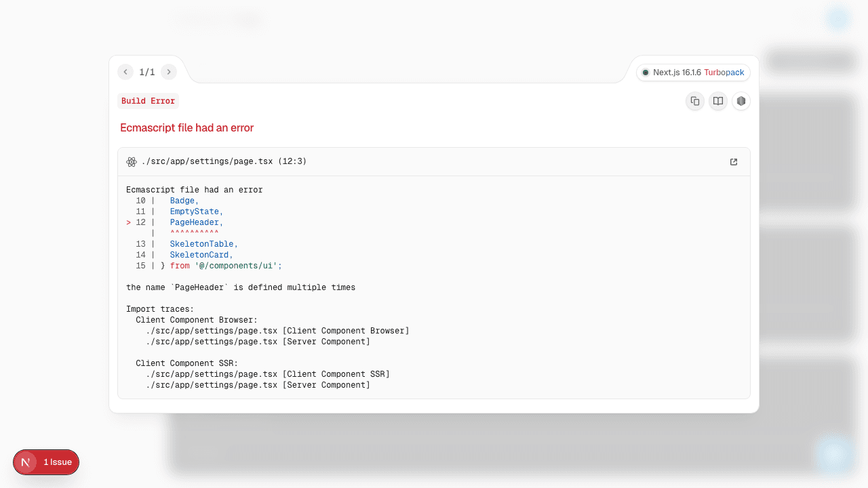Open page.tsx in editor via external-link icon

click(734, 162)
